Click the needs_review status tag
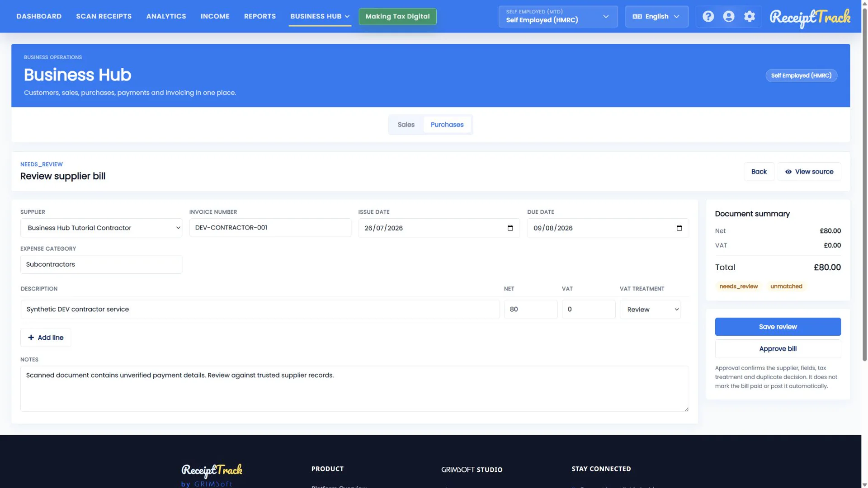The height and width of the screenshot is (488, 868). [738, 286]
